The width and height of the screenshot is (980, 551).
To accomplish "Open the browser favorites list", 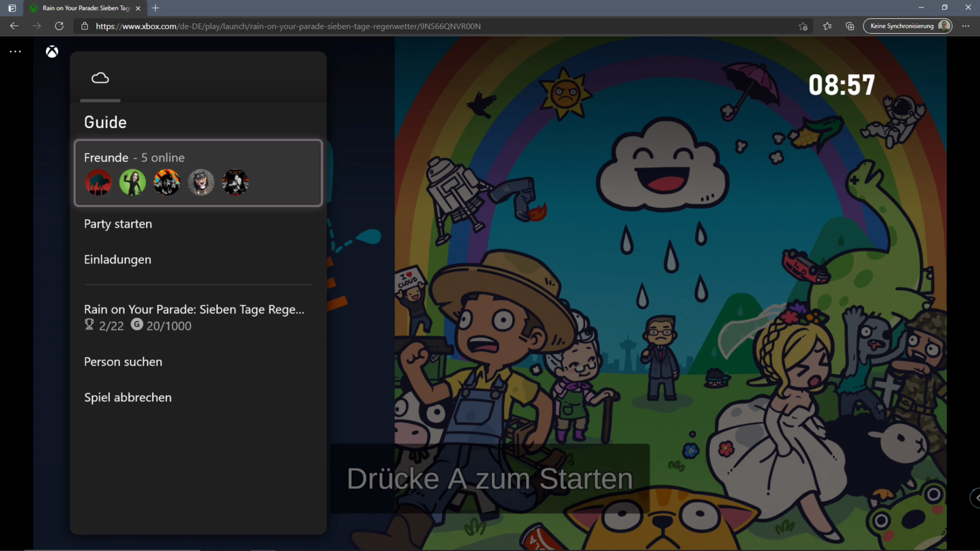I will pyautogui.click(x=827, y=26).
